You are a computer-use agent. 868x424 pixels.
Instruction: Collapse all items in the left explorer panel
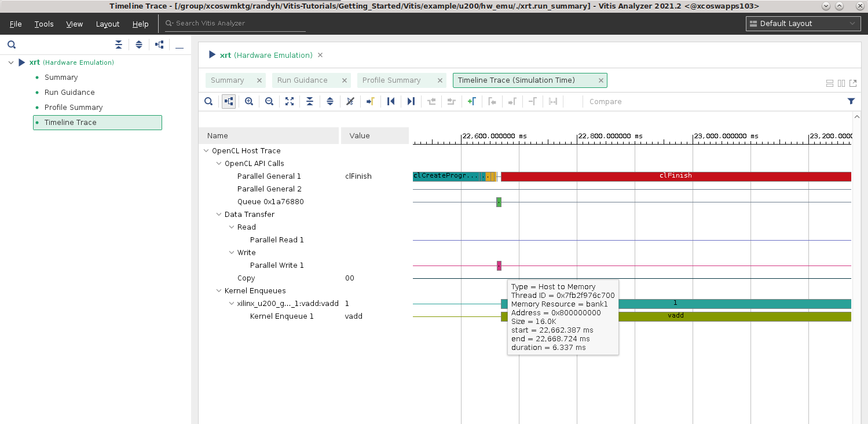[119, 45]
